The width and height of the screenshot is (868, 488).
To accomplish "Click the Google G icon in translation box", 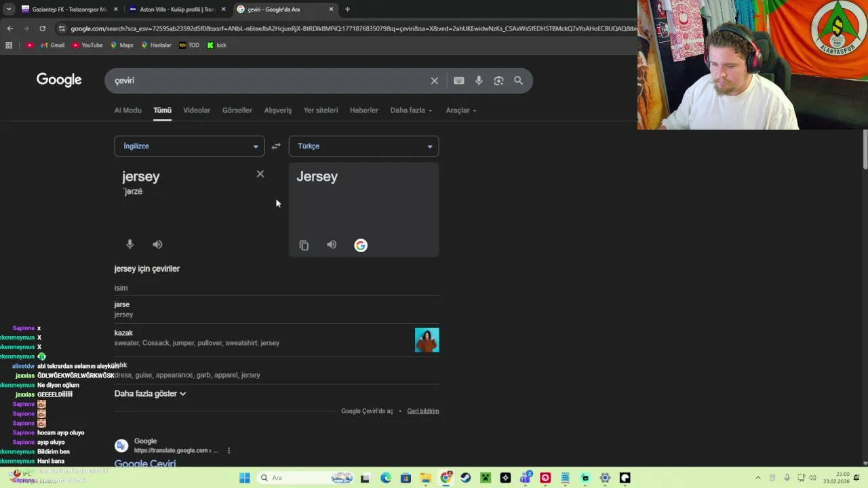I will tap(361, 245).
